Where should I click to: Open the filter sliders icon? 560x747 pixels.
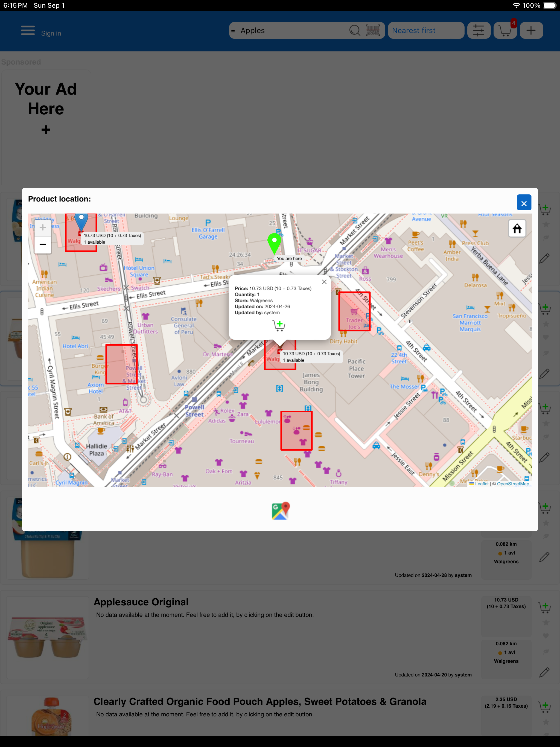[x=478, y=30]
